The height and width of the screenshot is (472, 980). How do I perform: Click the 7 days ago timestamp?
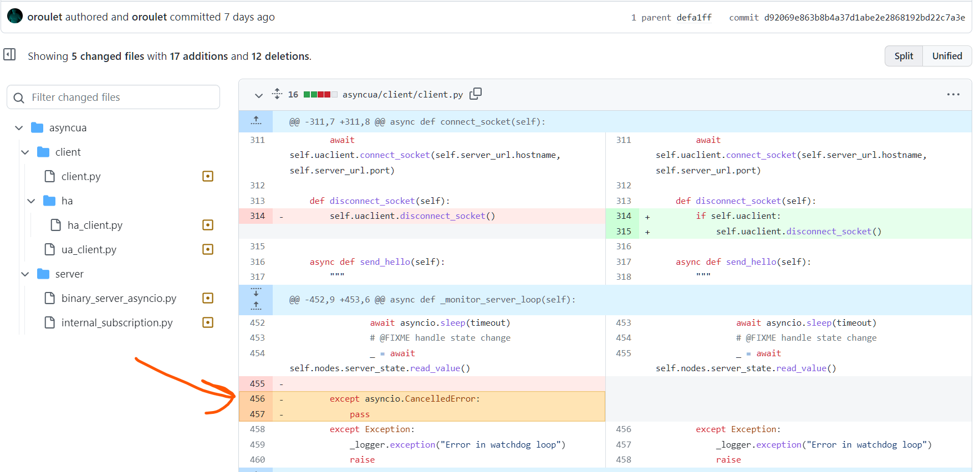(249, 17)
